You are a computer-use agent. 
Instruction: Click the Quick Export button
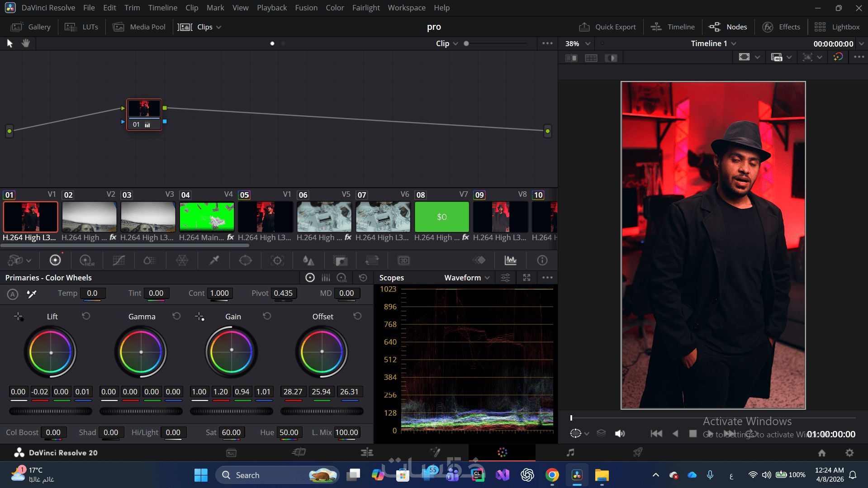click(x=607, y=27)
